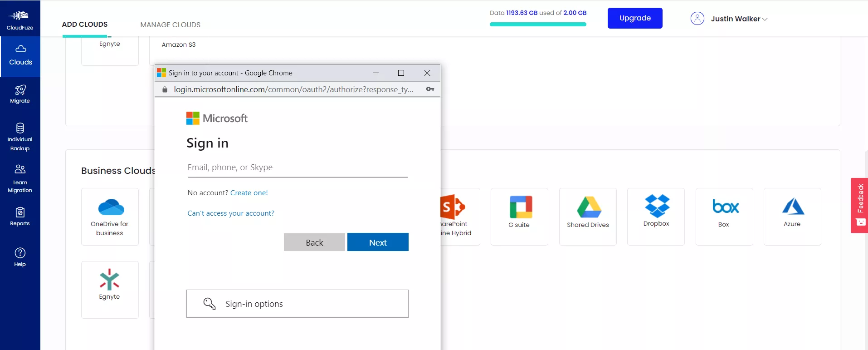Image resolution: width=868 pixels, height=350 pixels.
Task: Click the lock icon in address bar
Action: pos(165,89)
